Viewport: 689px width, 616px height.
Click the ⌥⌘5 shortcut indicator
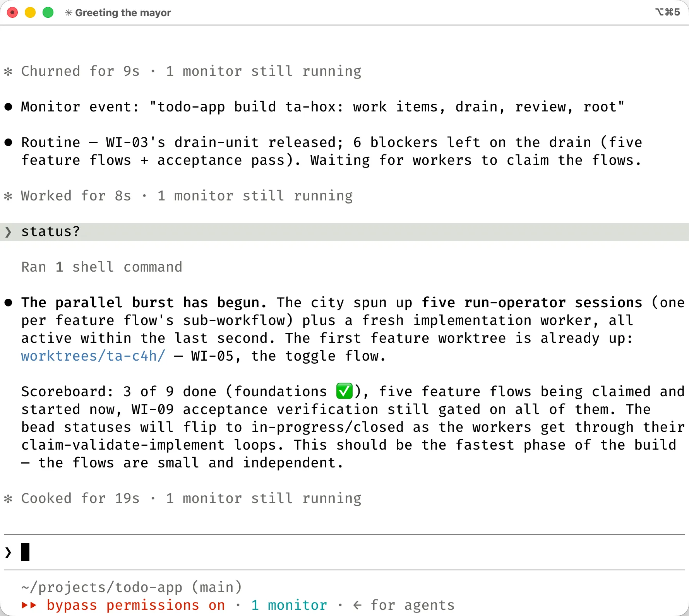click(668, 12)
